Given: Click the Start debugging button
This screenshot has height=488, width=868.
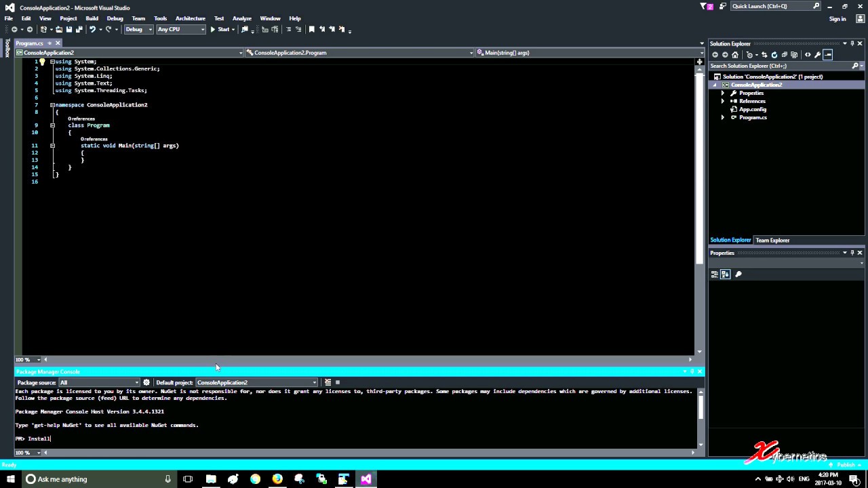Looking at the screenshot, I should [220, 29].
